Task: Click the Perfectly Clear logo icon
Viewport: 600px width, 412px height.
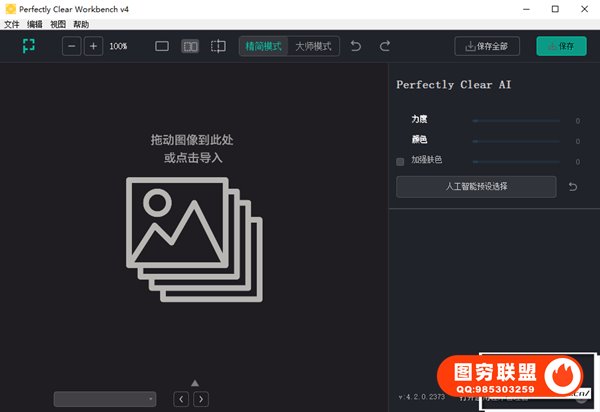Action: (28, 46)
